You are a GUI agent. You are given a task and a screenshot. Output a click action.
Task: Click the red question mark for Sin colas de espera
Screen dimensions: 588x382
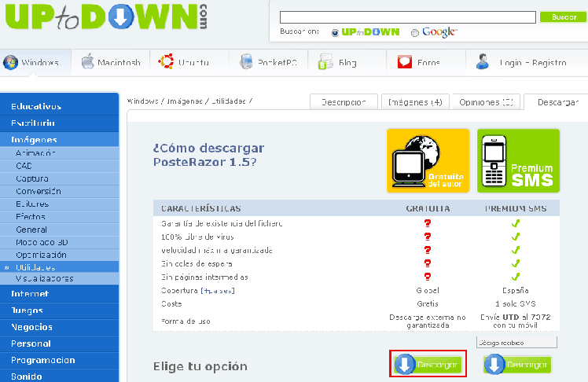click(x=428, y=263)
